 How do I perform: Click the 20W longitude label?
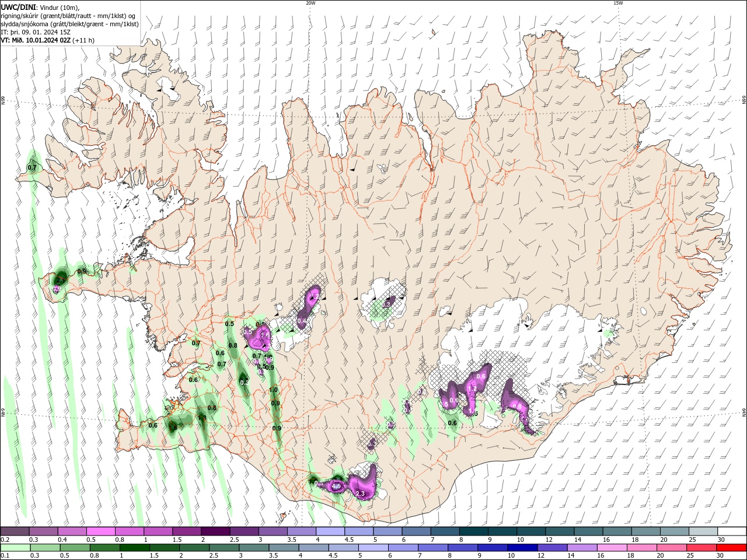point(310,3)
